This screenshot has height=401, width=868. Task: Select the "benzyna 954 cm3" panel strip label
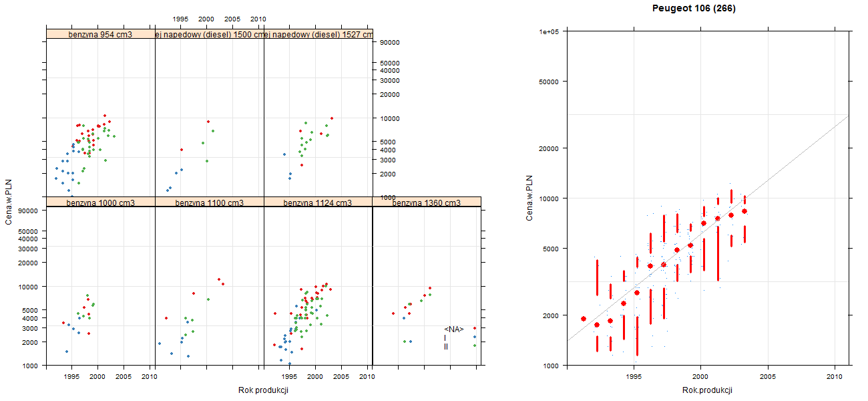point(100,35)
